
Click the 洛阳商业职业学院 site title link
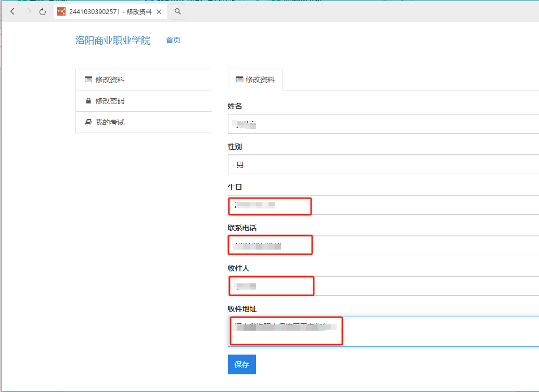pyautogui.click(x=112, y=41)
